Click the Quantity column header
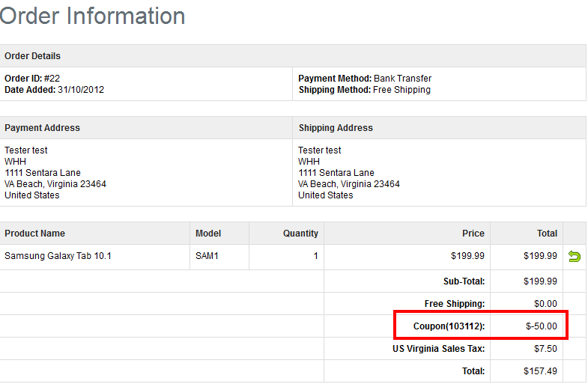This screenshot has height=384, width=588. click(x=300, y=234)
